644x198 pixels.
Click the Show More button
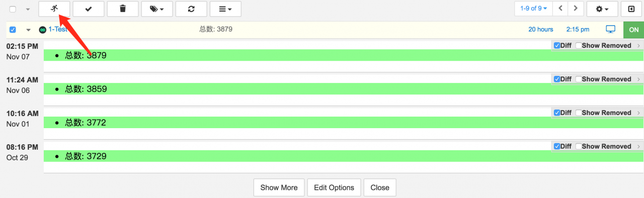coord(279,187)
